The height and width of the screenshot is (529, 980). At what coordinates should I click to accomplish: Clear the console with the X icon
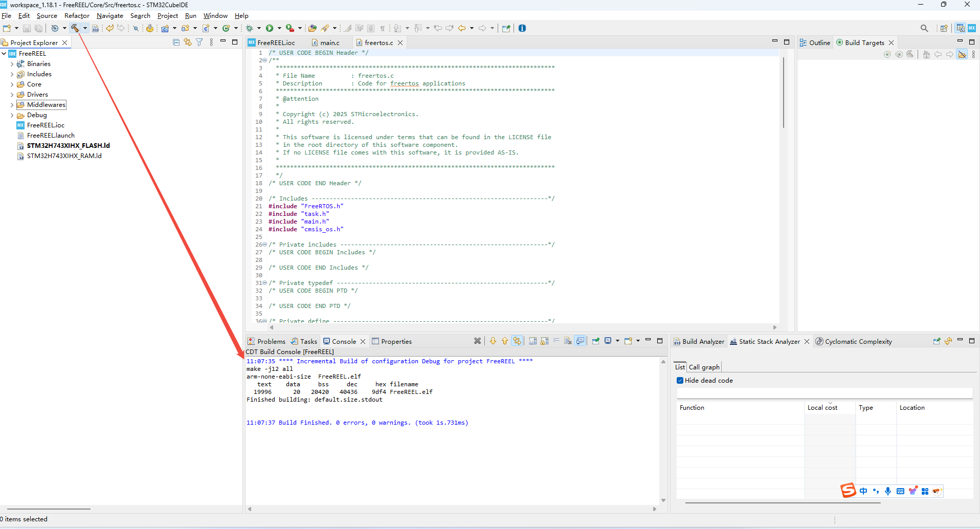click(x=477, y=341)
